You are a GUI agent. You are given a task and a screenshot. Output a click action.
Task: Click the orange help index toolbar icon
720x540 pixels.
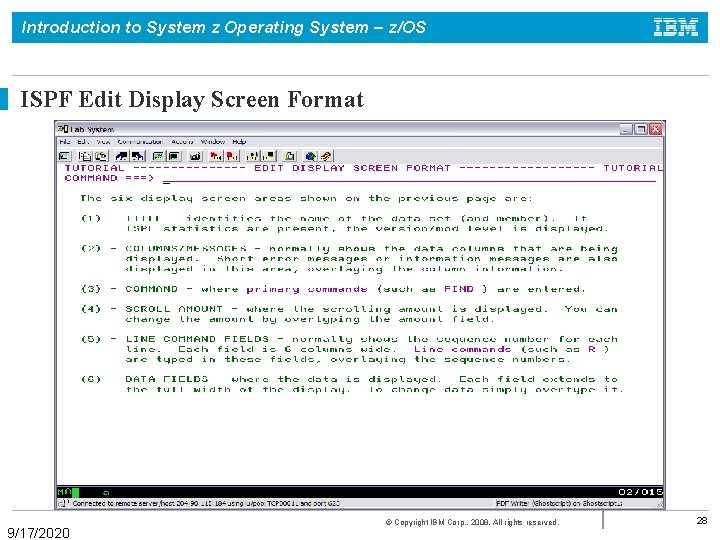(326, 156)
